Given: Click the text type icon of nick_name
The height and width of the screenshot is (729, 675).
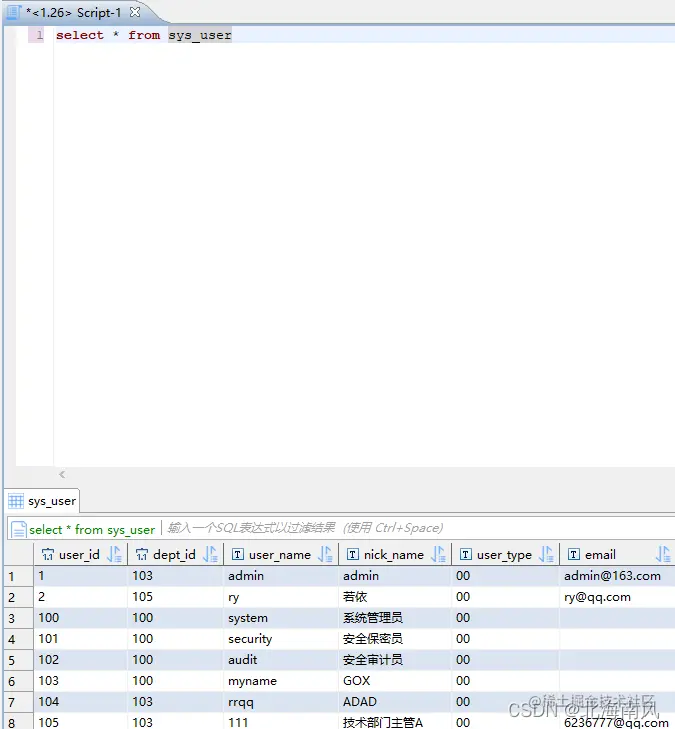Looking at the screenshot, I should 353,554.
